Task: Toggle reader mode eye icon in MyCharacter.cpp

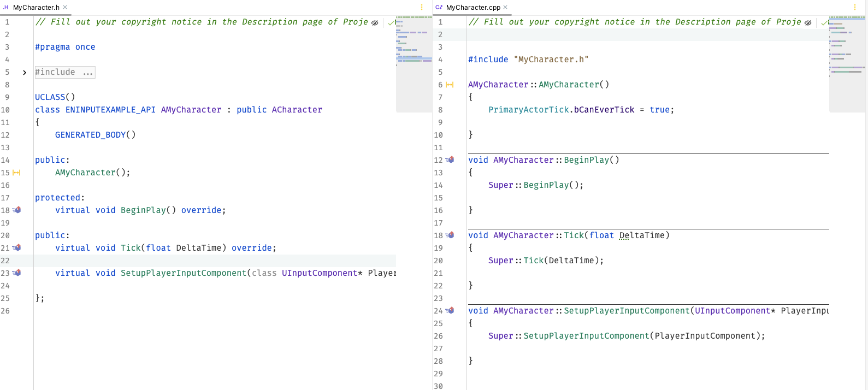Action: point(808,23)
